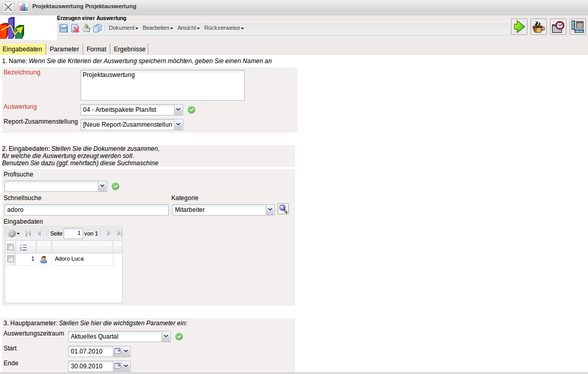Close the Projektauswertung window with X
The image size is (588, 374).
point(8,7)
